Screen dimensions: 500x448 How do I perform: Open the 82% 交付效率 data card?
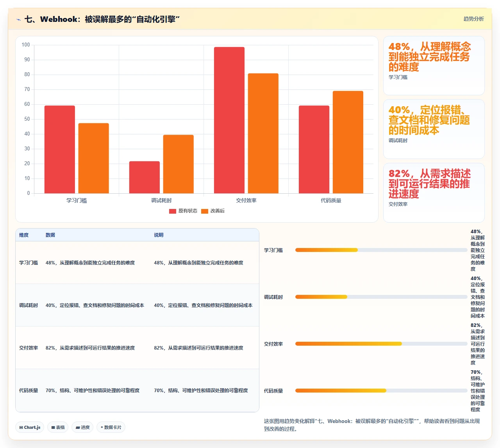(x=434, y=193)
